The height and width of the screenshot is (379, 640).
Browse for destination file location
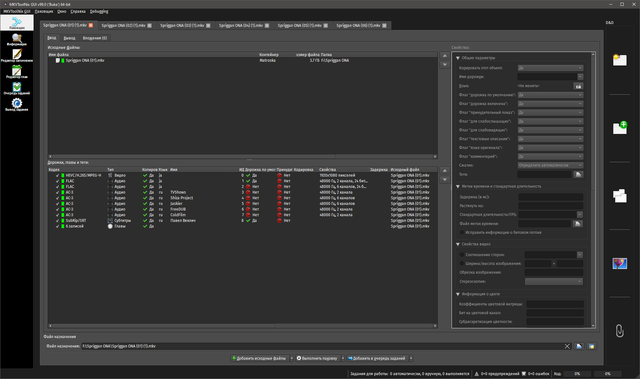pos(579,346)
